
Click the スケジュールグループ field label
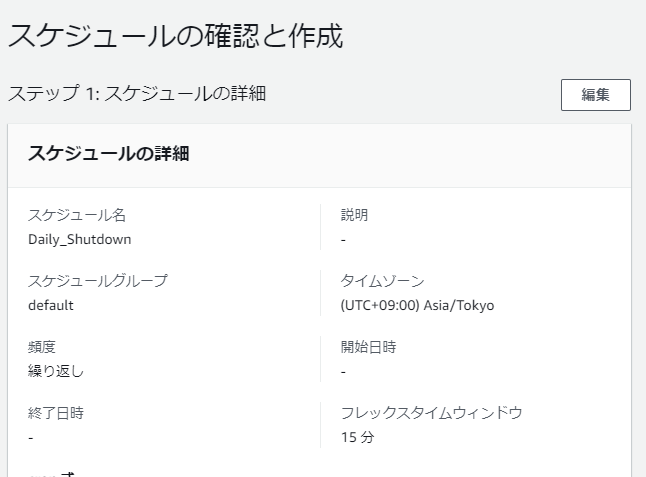(x=98, y=281)
